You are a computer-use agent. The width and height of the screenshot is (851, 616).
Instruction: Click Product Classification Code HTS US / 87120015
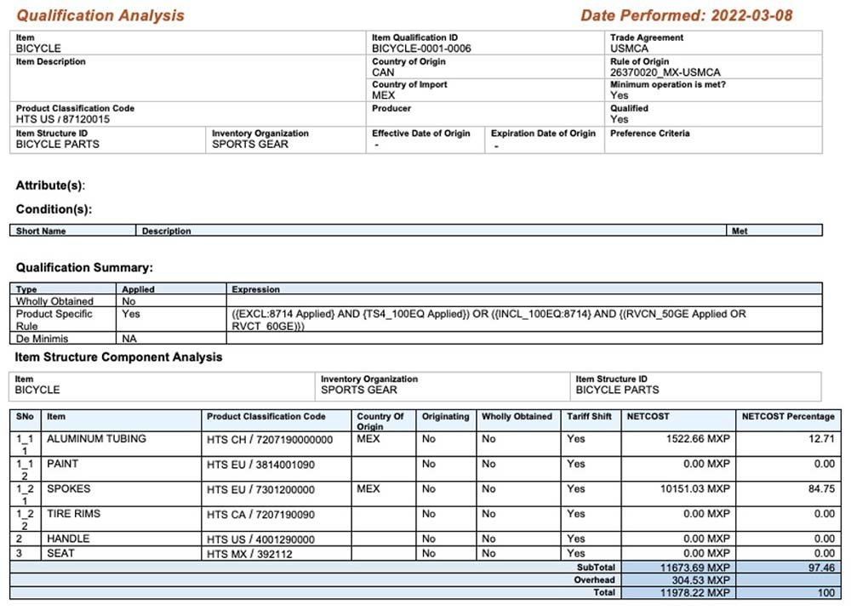[63, 119]
